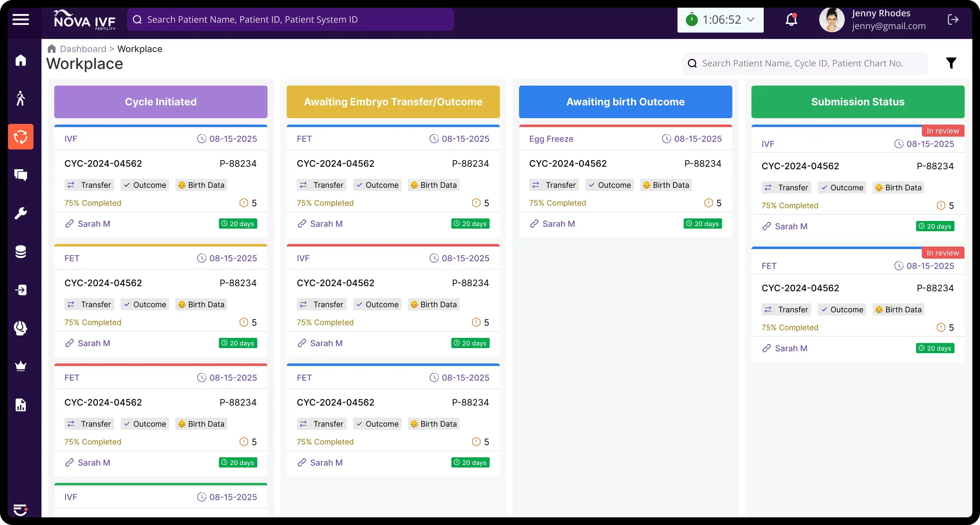The height and width of the screenshot is (525, 980).
Task: Click the notification bell icon
Action: 791,19
